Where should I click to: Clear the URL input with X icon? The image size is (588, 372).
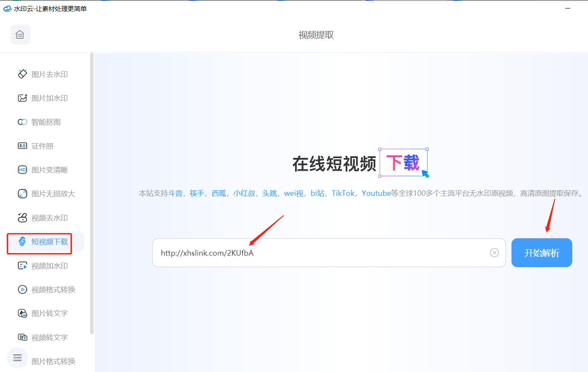[x=494, y=253]
